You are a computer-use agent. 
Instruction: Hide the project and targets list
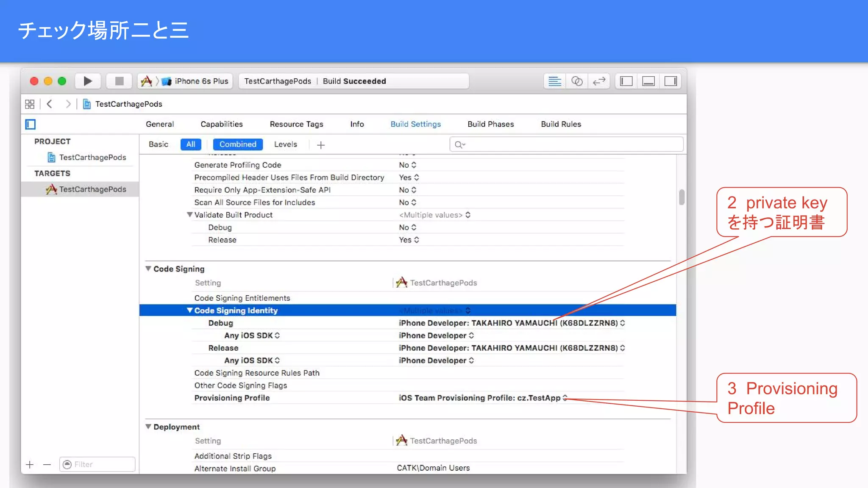click(x=31, y=124)
